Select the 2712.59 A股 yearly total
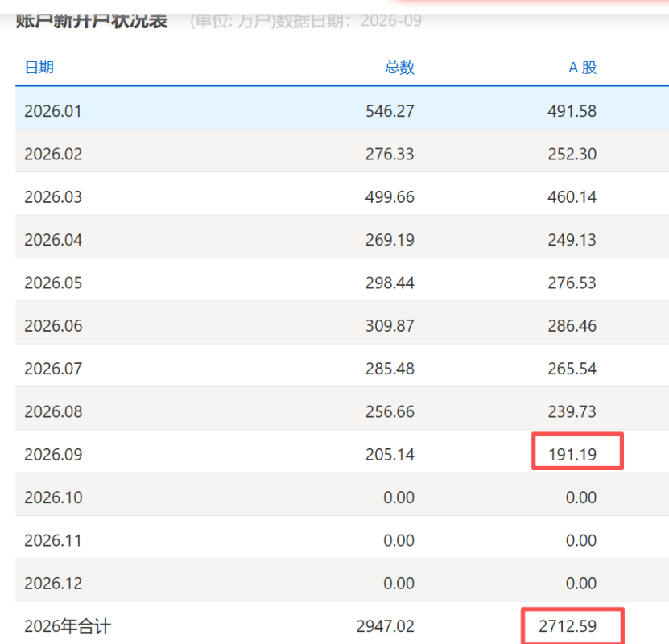Image resolution: width=669 pixels, height=644 pixels. click(568, 626)
